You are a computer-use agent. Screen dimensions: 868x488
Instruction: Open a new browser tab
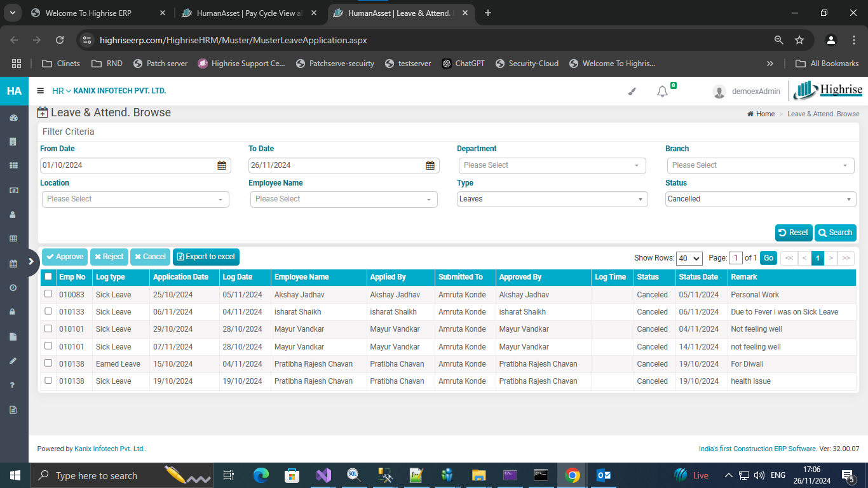[488, 13]
